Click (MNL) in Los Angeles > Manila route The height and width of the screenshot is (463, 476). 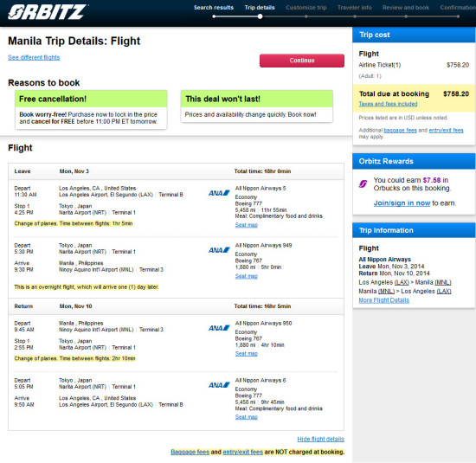(x=443, y=282)
